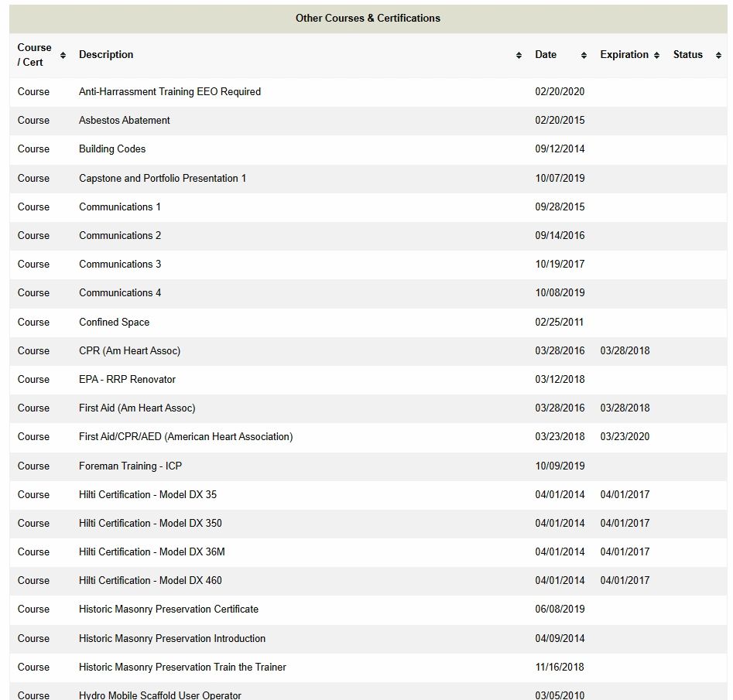The image size is (733, 700).
Task: Select the Communications 2 row
Action: pos(368,235)
